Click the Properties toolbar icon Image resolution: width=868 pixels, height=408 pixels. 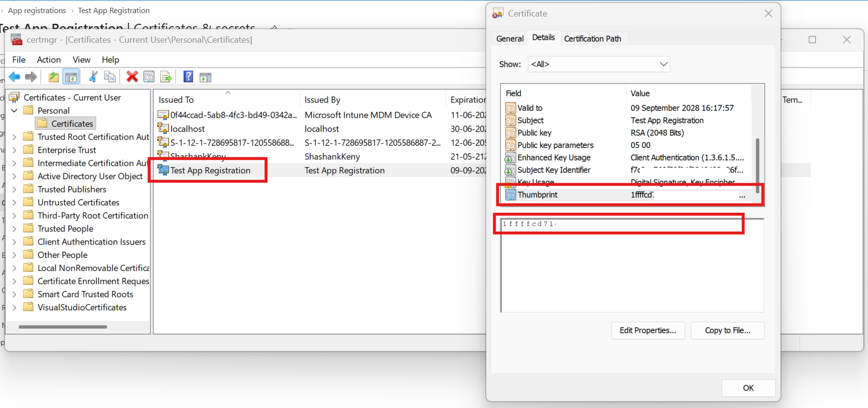point(149,77)
